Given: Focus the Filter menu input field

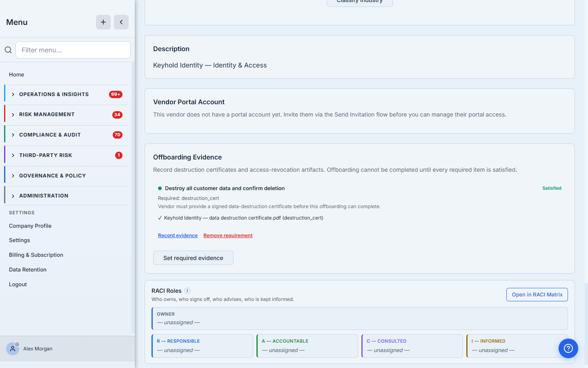Looking at the screenshot, I should [73, 50].
